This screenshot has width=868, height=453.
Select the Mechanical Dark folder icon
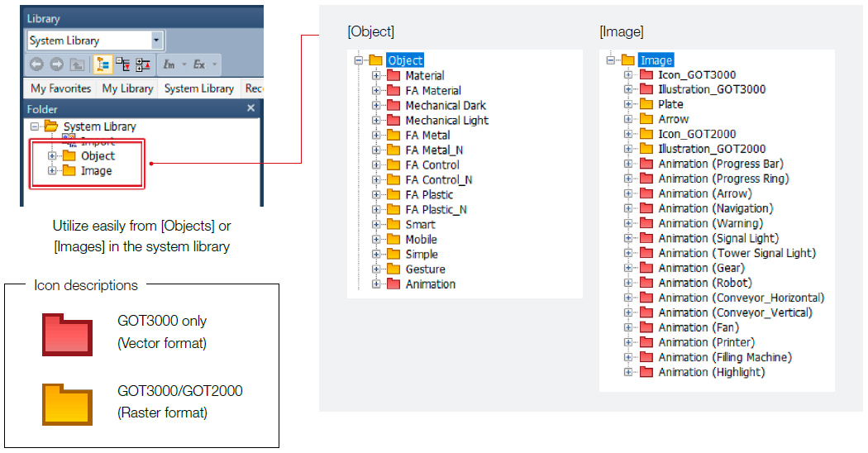[393, 106]
